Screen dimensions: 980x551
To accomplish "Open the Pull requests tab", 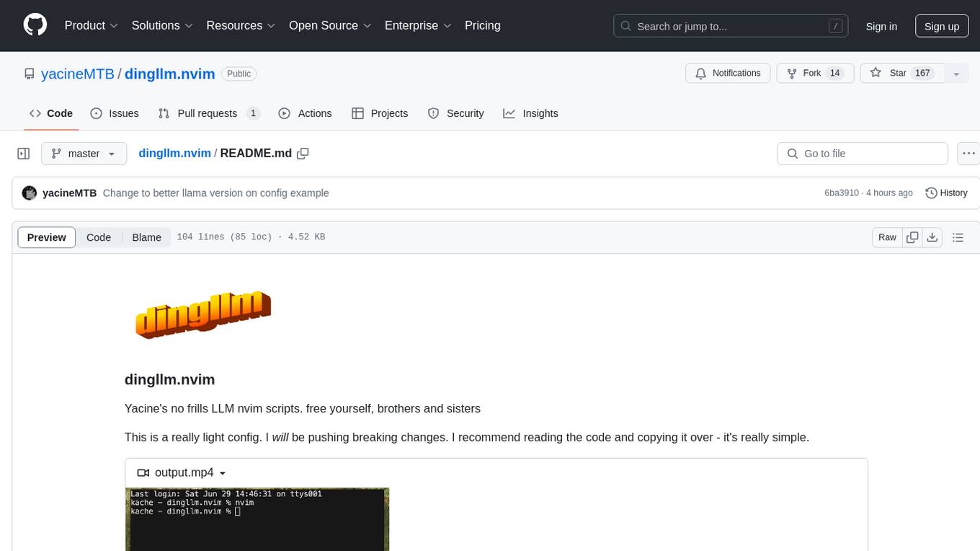I will pyautogui.click(x=209, y=113).
